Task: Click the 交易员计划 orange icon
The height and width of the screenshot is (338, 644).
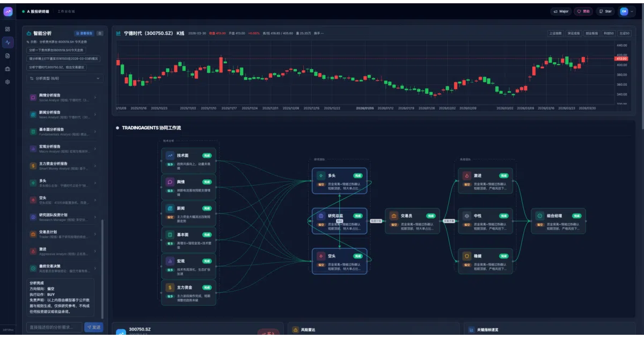Action: (33, 234)
